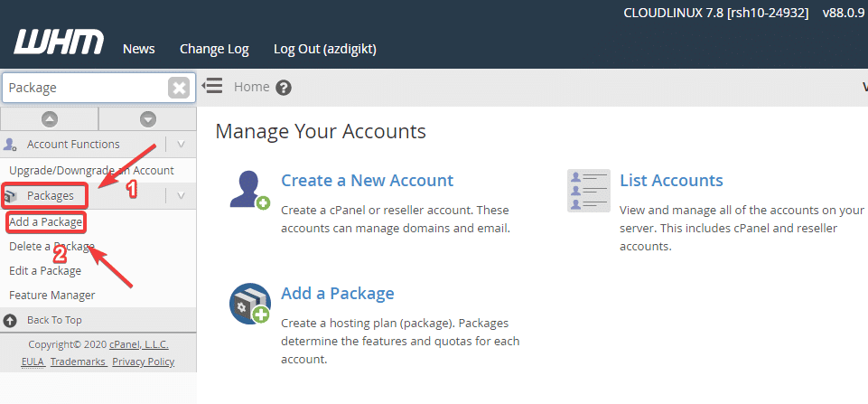The width and height of the screenshot is (868, 404).
Task: Clear the Package search field
Action: click(x=179, y=88)
